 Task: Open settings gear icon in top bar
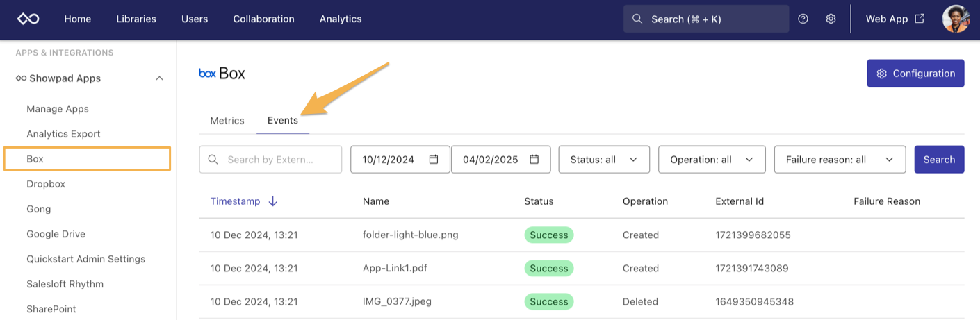831,19
